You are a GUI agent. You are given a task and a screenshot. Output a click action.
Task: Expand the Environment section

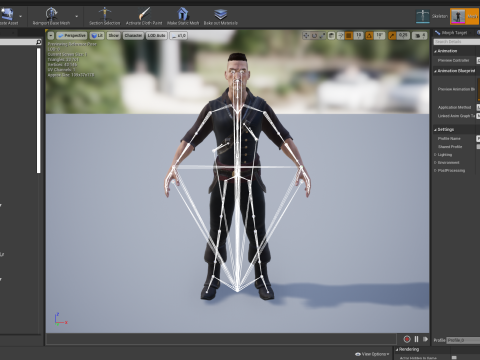(x=435, y=163)
